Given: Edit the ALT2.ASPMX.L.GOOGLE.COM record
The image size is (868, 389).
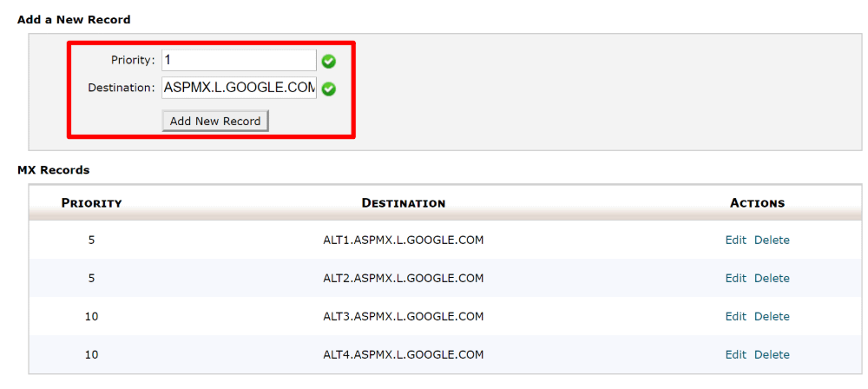Looking at the screenshot, I should tap(736, 278).
